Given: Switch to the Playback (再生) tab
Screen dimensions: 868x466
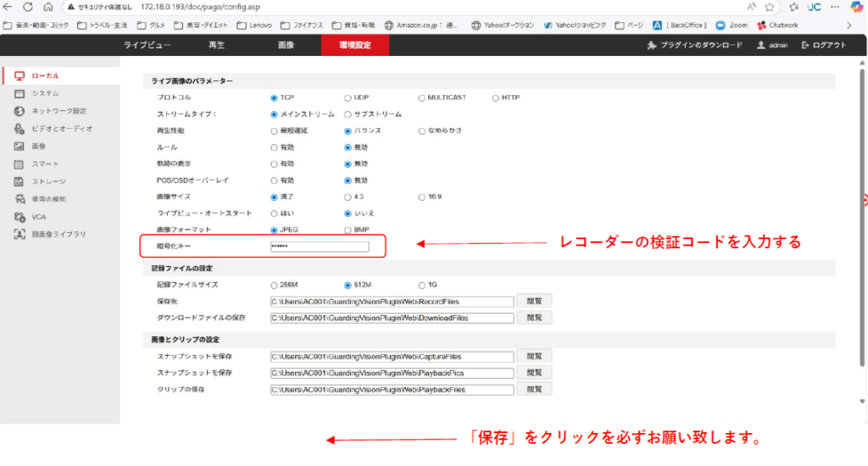Looking at the screenshot, I should (216, 46).
